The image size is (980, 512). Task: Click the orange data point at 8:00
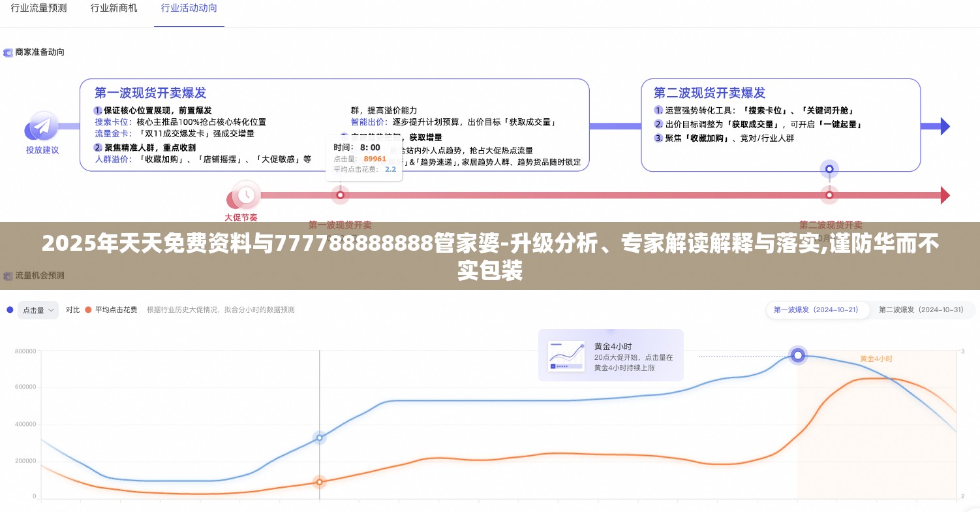(x=319, y=483)
